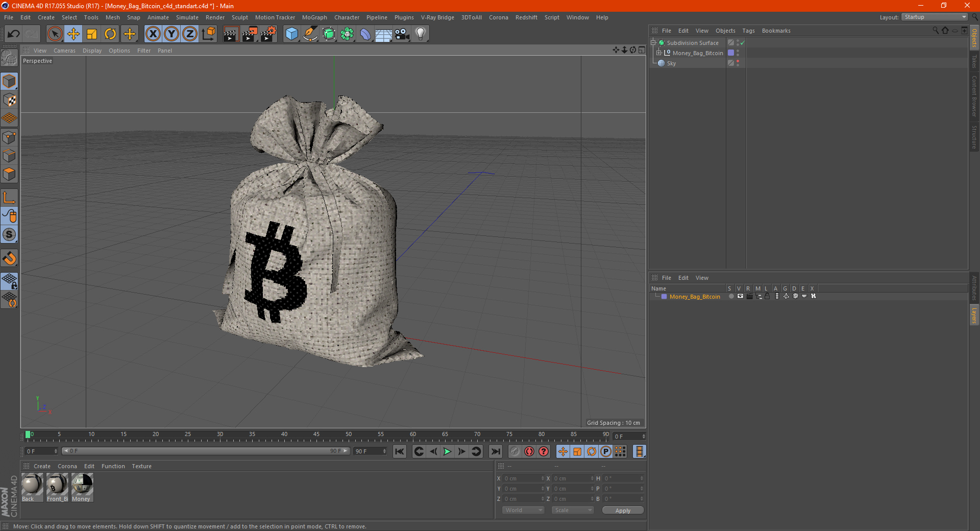Click the Apply button
Image resolution: width=980 pixels, height=531 pixels.
pos(623,510)
